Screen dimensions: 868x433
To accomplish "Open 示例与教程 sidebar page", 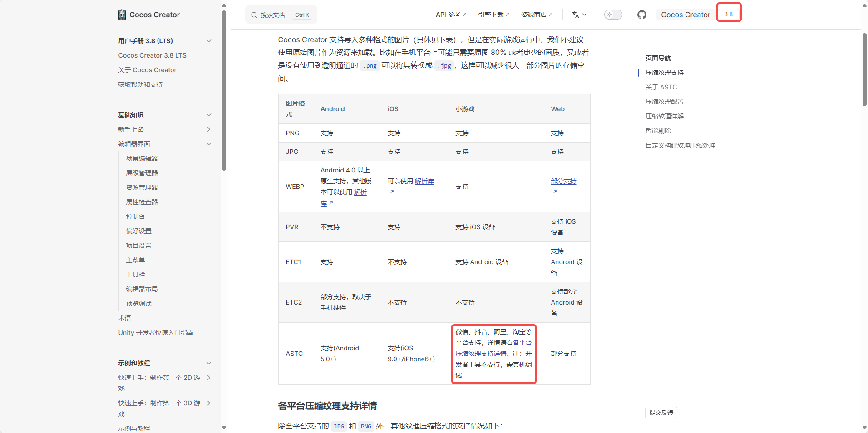I will [134, 428].
